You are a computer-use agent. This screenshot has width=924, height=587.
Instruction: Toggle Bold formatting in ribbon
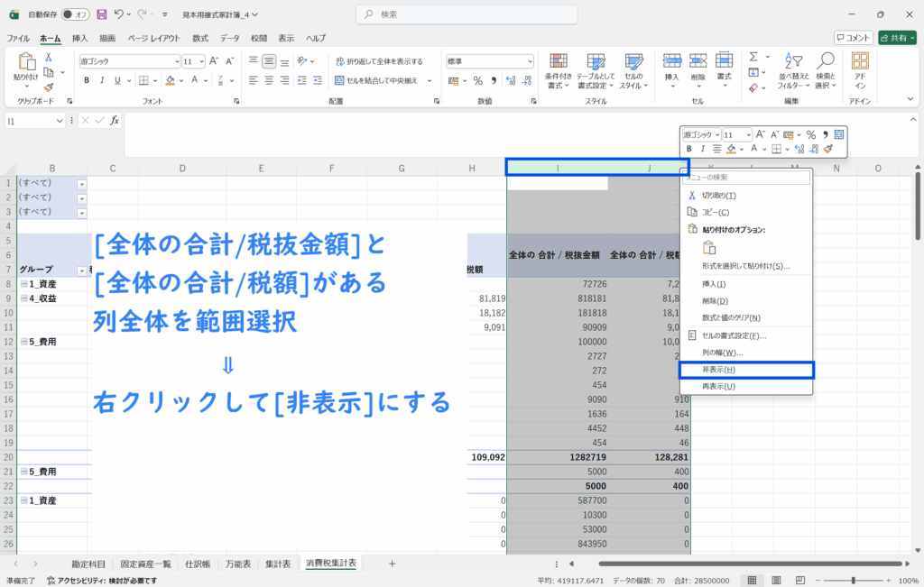(87, 80)
